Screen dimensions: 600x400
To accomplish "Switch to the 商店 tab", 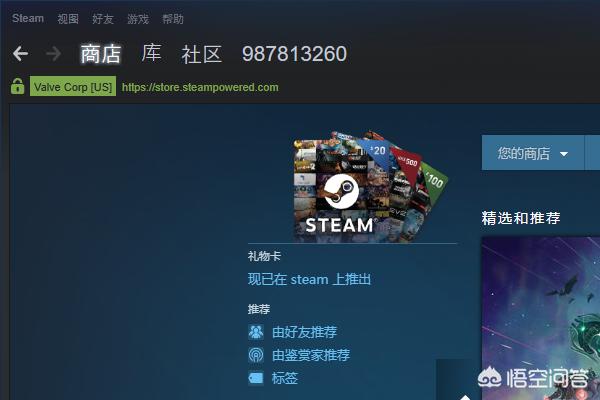I will [101, 54].
